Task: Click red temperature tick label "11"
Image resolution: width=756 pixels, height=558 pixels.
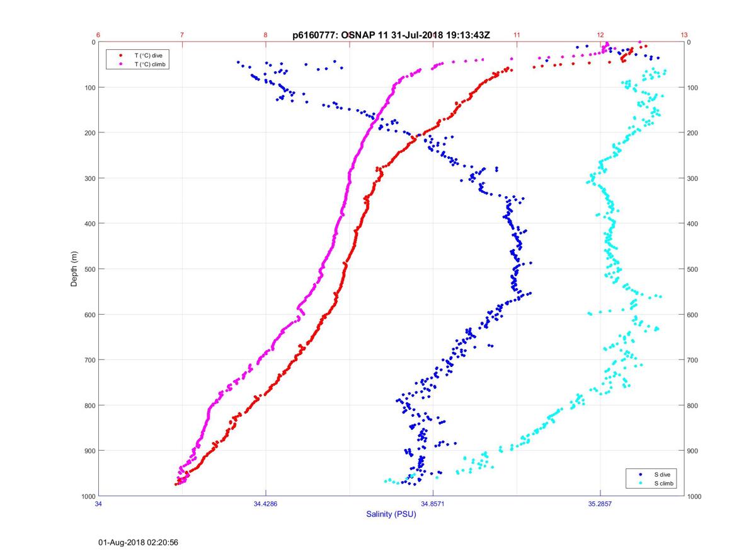Action: (x=517, y=35)
